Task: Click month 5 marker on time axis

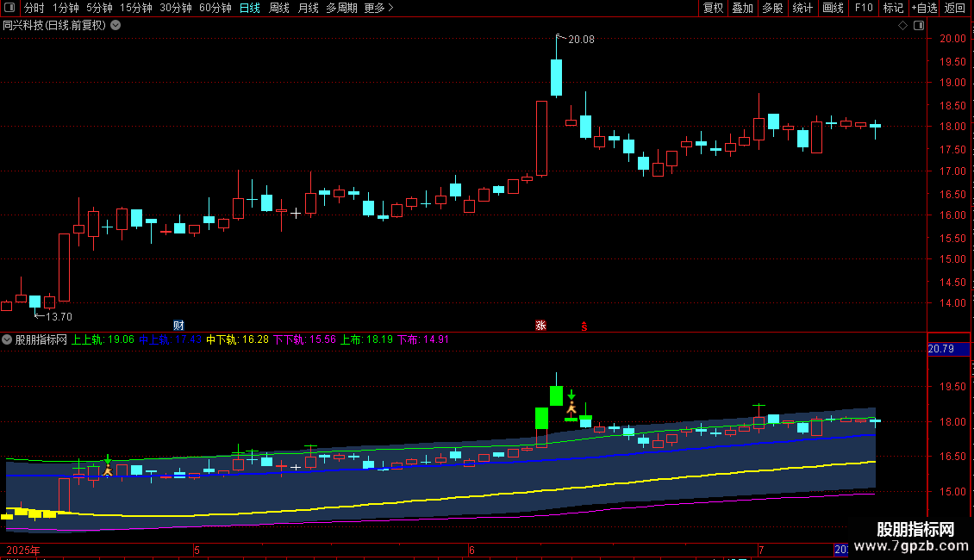Action: point(197,550)
